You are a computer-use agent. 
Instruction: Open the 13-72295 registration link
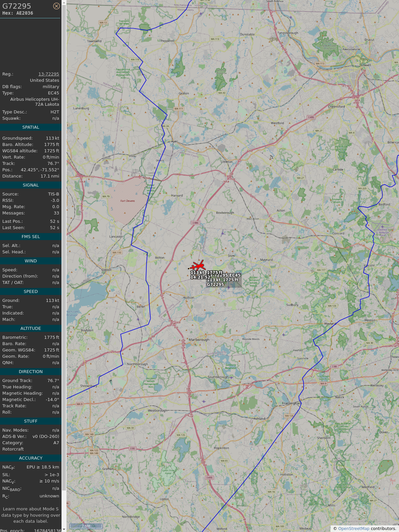(49, 74)
